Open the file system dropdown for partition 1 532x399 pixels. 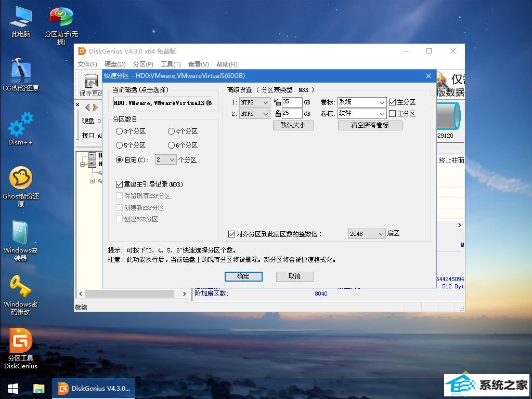(x=255, y=102)
